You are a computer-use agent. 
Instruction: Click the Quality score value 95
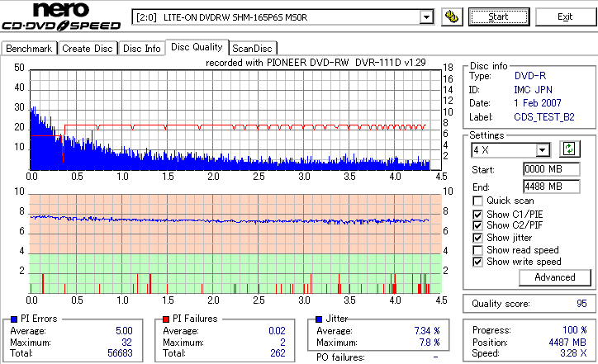pyautogui.click(x=581, y=304)
